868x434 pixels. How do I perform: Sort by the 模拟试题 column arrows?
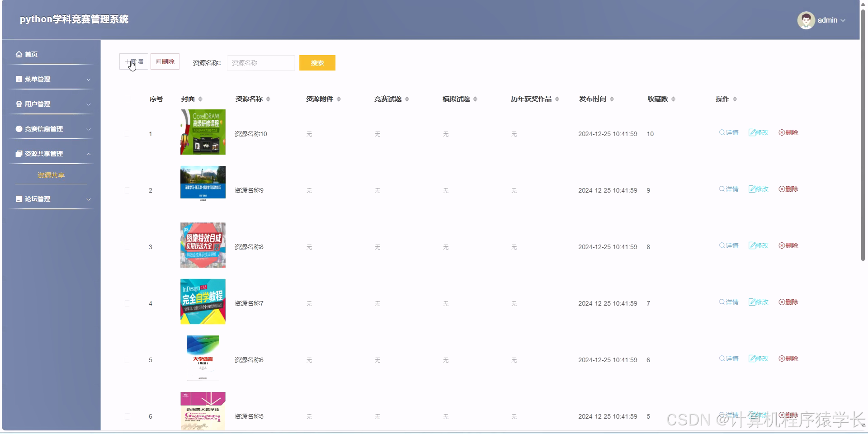pos(475,99)
